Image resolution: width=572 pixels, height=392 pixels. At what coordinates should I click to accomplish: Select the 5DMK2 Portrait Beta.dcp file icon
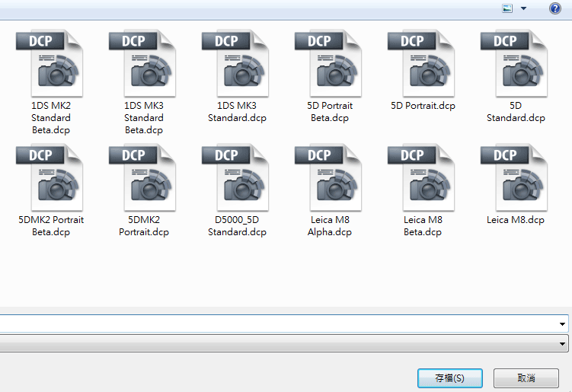50,177
